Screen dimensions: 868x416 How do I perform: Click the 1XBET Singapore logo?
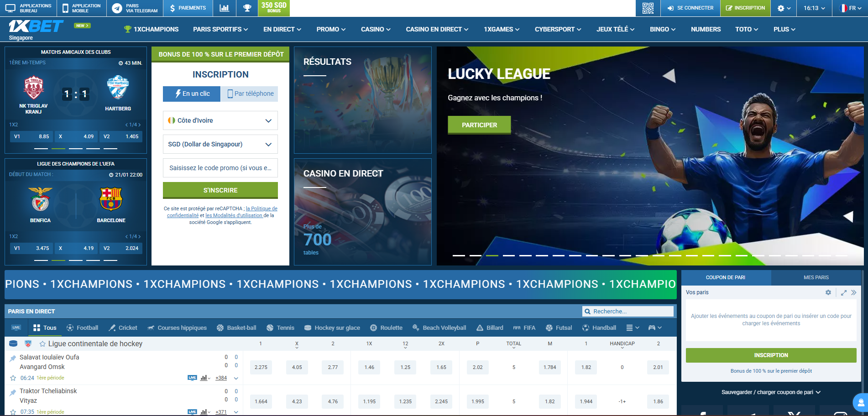36,29
